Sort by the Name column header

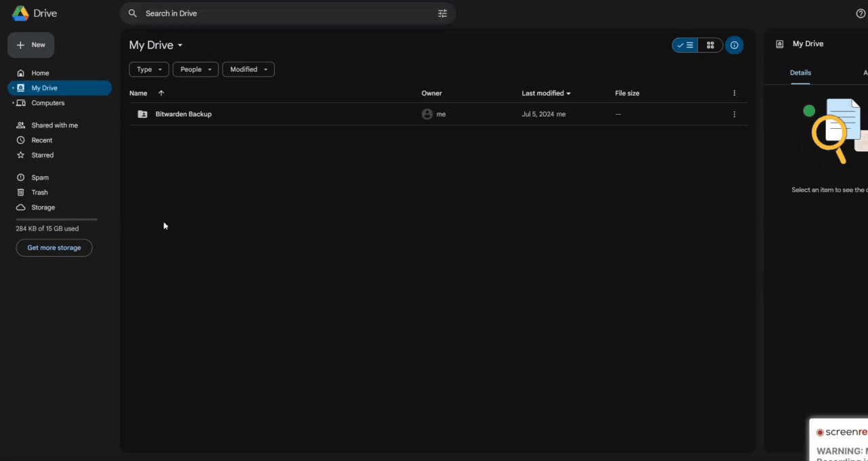pos(138,94)
